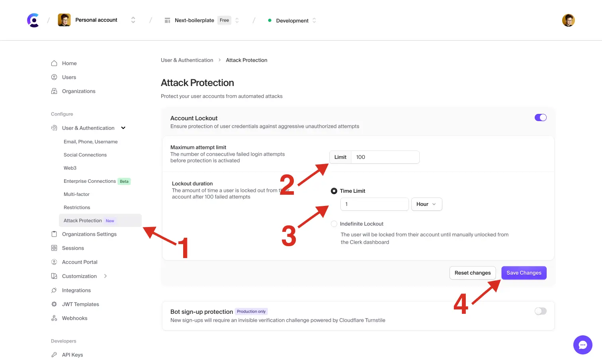This screenshot has height=364, width=602.
Task: Open the Hour unit dropdown
Action: coord(426,204)
